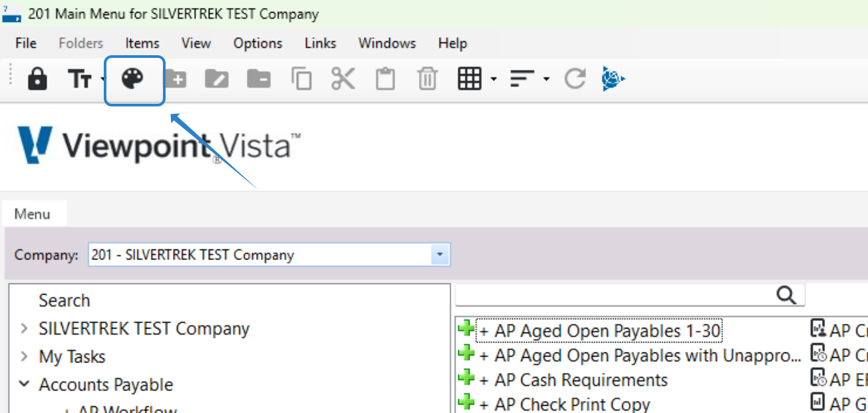Click the magnifier search icon
This screenshot has height=413, width=868.
click(786, 296)
